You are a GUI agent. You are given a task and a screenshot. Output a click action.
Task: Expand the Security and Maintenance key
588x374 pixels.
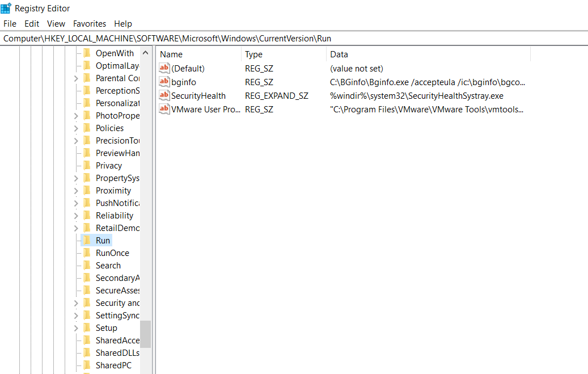[76, 303]
